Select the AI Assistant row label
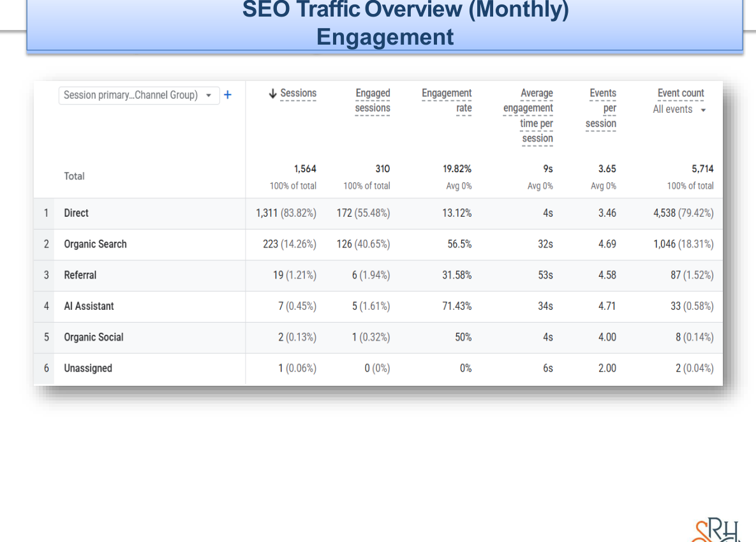Viewport: 756px width, 542px height. (x=89, y=306)
